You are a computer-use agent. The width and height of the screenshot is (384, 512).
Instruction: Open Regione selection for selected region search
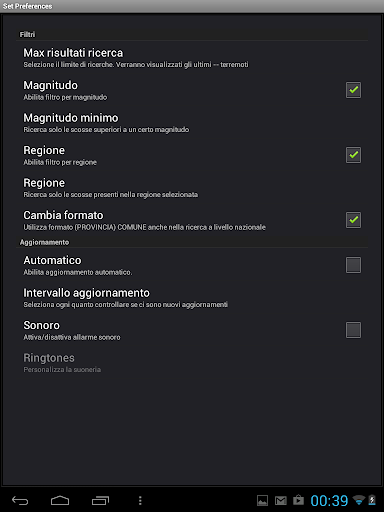(x=192, y=188)
